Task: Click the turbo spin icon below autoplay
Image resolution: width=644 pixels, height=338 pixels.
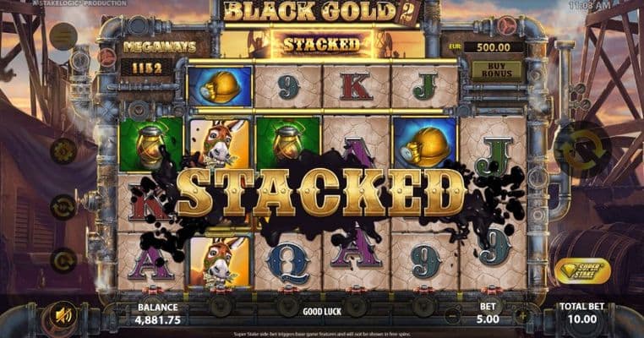Action: [63, 261]
